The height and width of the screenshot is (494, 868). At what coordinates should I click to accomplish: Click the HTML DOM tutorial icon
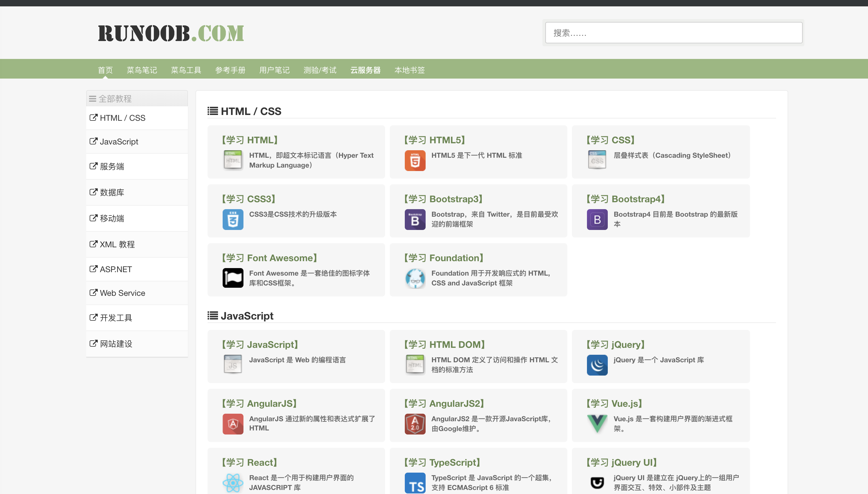coord(415,365)
